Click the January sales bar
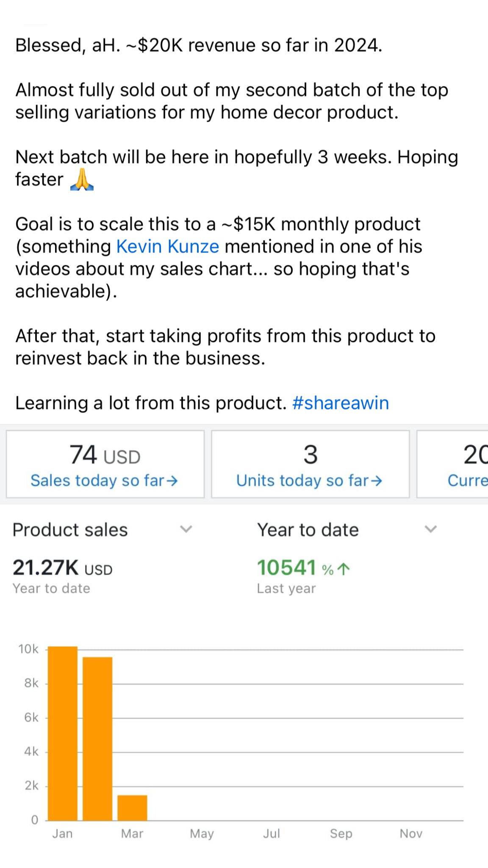This screenshot has height=868, width=488. tap(63, 733)
